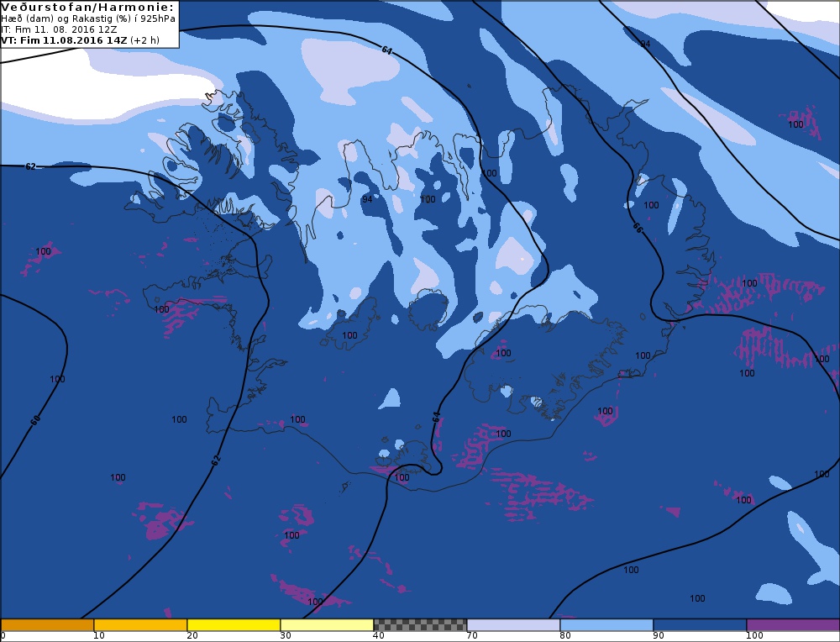840x642 pixels.
Task: Select the pale yellow 30–40 legend swatch
Action: click(327, 625)
